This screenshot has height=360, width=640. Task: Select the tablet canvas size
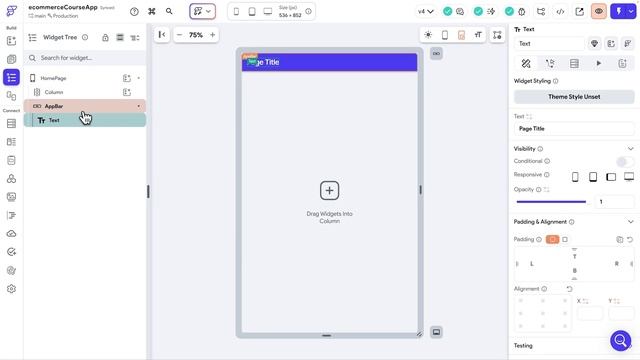pyautogui.click(x=252, y=12)
